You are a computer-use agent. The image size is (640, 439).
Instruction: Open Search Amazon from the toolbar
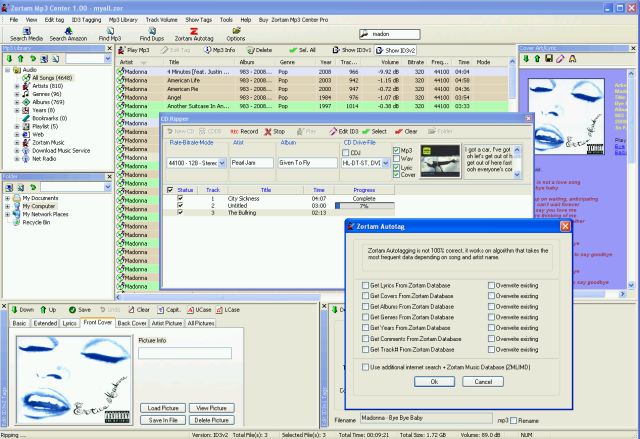[x=69, y=33]
